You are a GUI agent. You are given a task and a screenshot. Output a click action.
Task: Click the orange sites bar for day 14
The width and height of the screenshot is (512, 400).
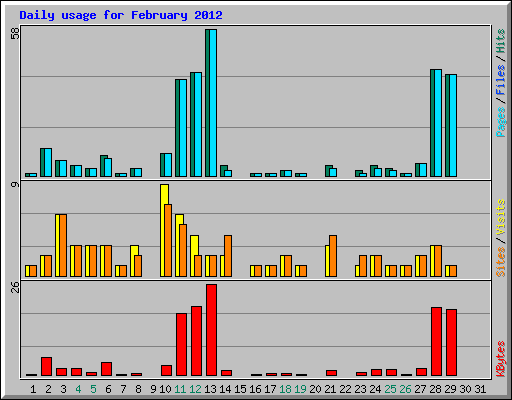click(228, 256)
